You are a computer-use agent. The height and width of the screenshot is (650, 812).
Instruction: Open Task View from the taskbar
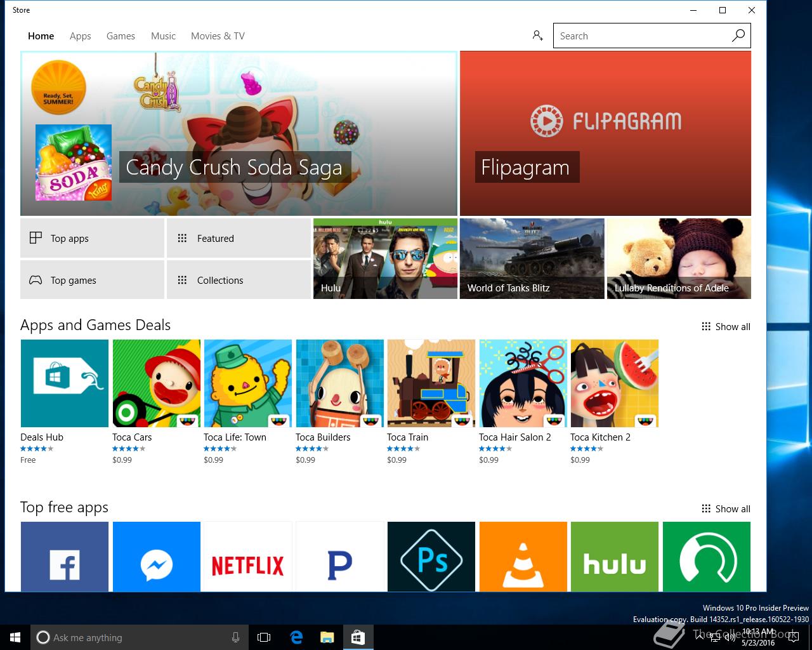(264, 637)
